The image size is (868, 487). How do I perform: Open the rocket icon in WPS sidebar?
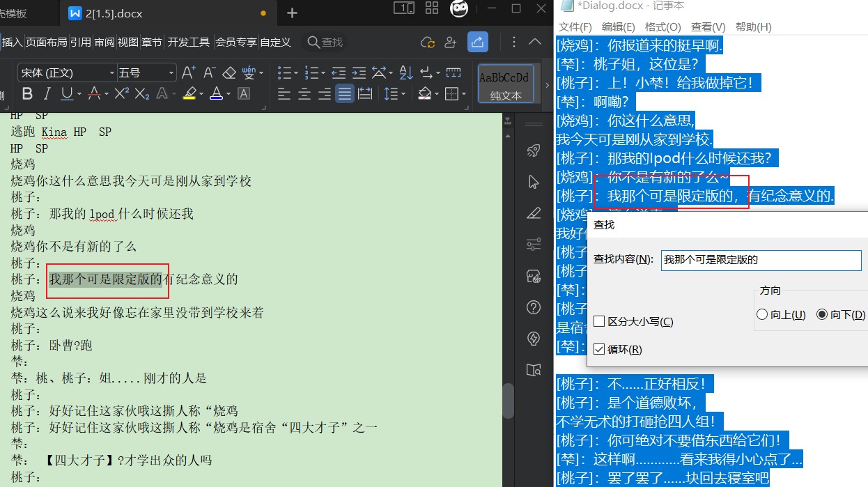(534, 150)
